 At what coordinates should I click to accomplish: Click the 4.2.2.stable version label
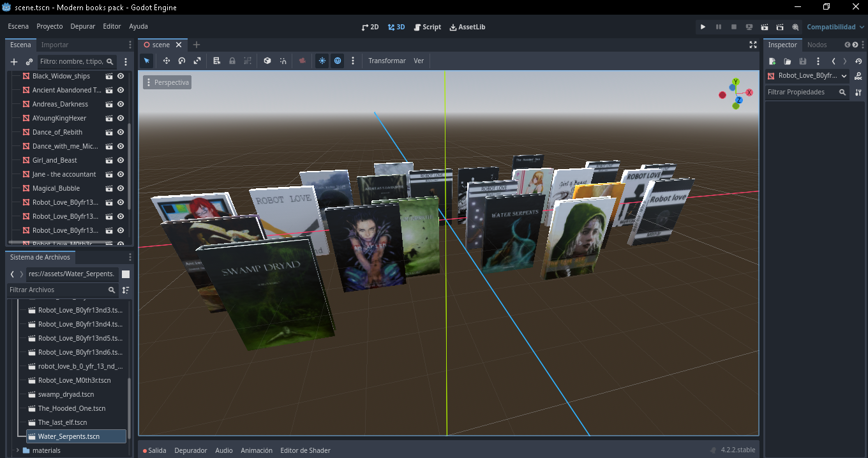point(738,450)
